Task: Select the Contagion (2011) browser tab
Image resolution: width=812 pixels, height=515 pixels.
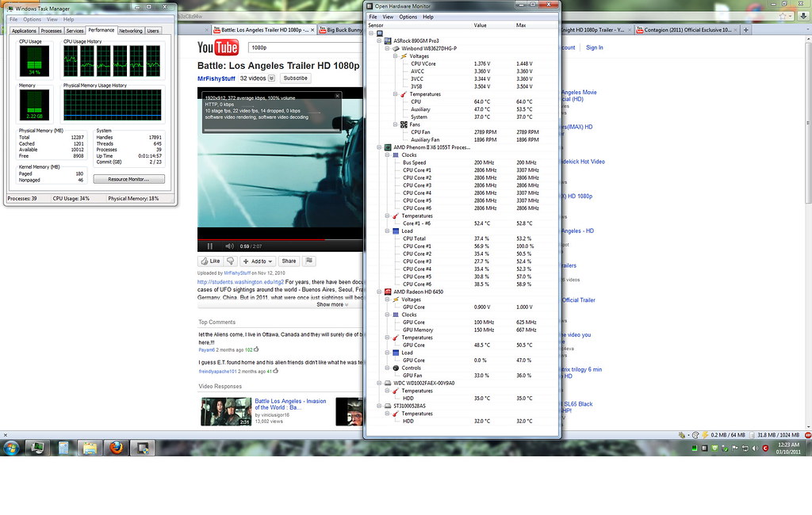Action: [x=688, y=30]
